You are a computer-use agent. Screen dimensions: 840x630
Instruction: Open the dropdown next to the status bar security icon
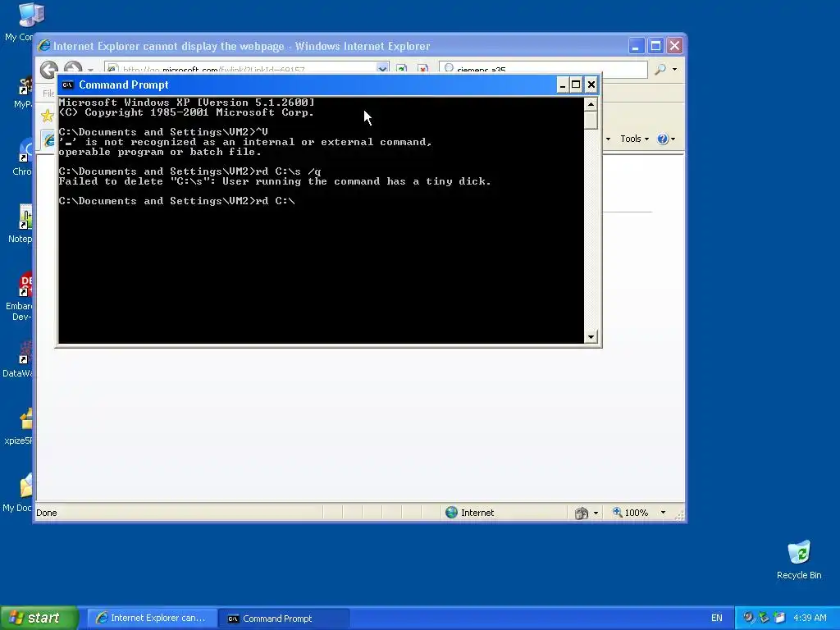point(596,514)
